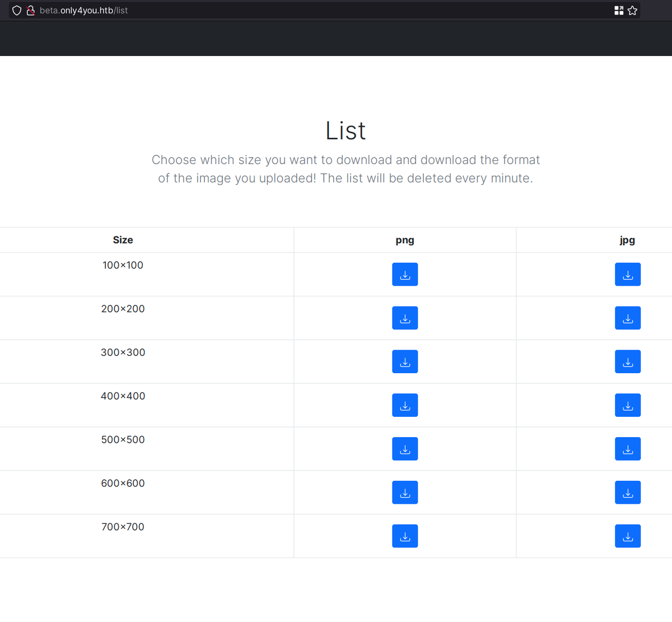672x622 pixels.
Task: Download the 200×200 png image
Action: (405, 318)
